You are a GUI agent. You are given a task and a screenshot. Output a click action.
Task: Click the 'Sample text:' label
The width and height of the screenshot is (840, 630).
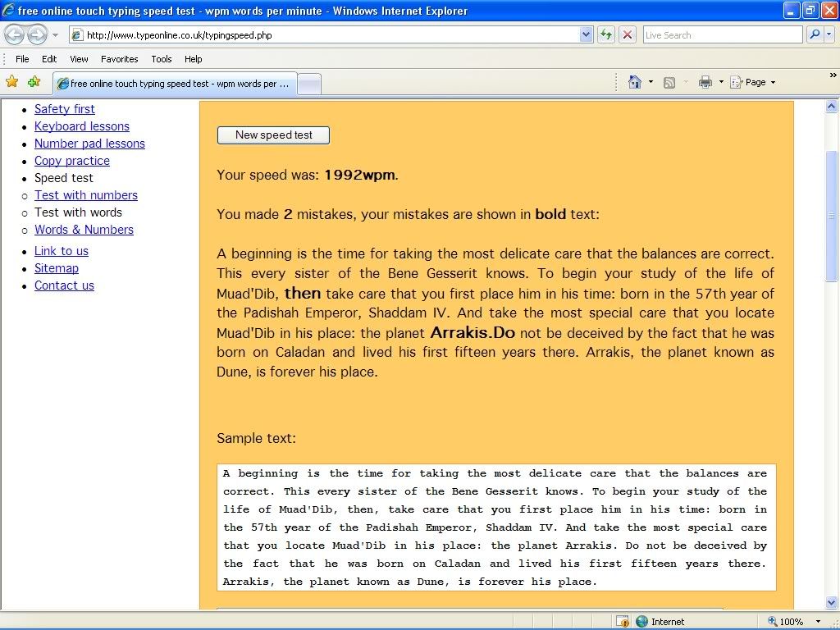pos(256,438)
